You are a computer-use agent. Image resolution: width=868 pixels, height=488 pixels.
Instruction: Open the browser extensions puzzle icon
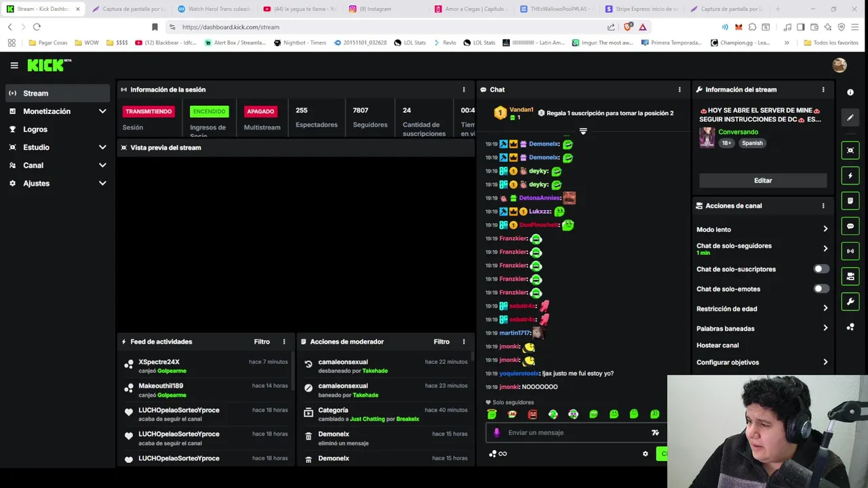pyautogui.click(x=752, y=27)
